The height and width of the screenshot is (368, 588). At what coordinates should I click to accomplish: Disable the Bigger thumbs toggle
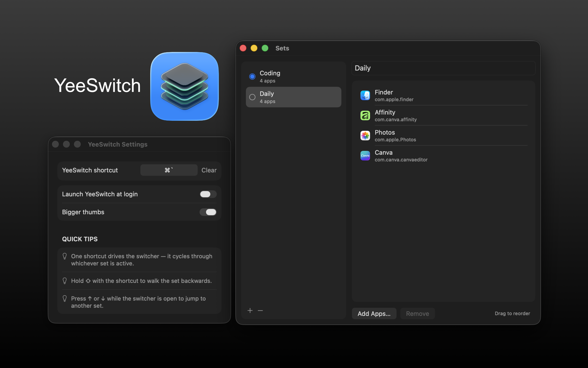(208, 212)
